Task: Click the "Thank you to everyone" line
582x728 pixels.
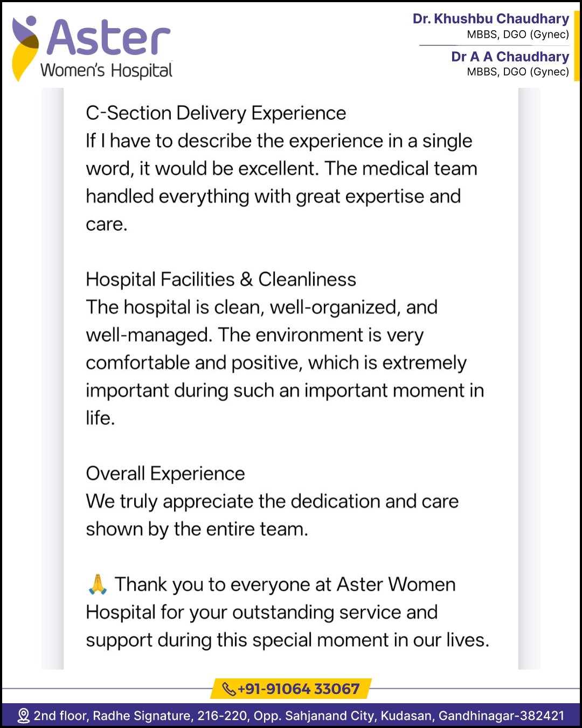Action: click(x=285, y=585)
